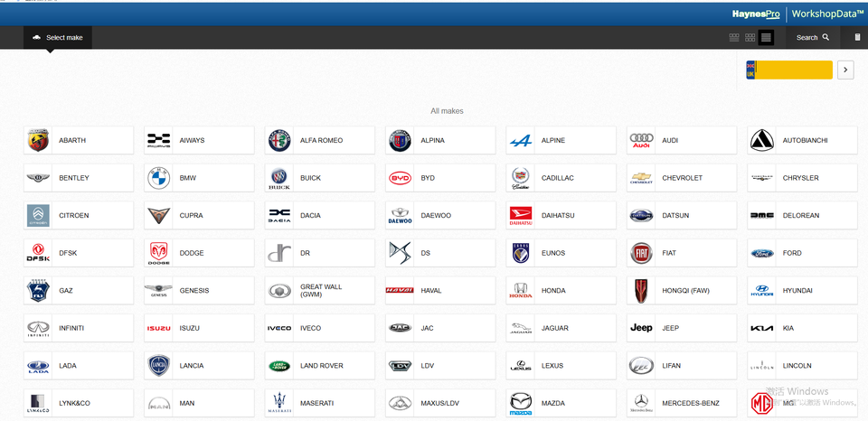Open the Honda make via its logo
This screenshot has width=868, height=421.
point(521,291)
